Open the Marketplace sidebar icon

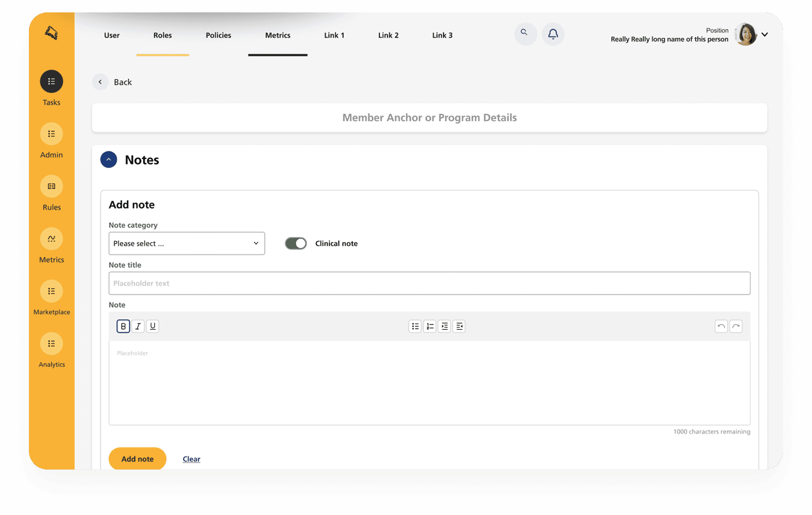pyautogui.click(x=51, y=291)
